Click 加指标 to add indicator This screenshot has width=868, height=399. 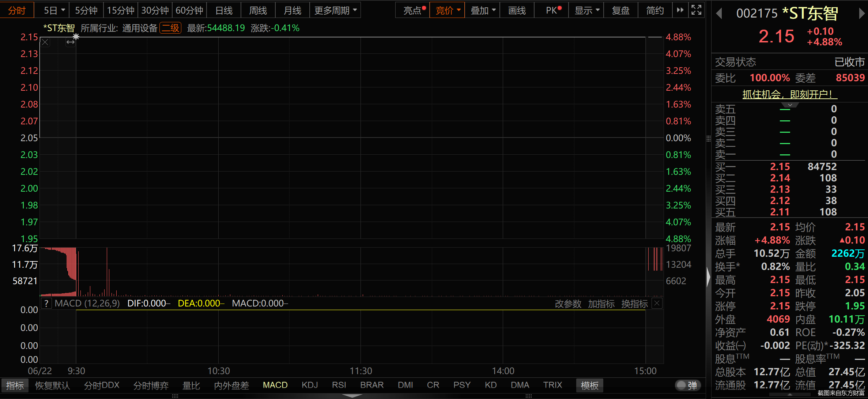pos(601,304)
